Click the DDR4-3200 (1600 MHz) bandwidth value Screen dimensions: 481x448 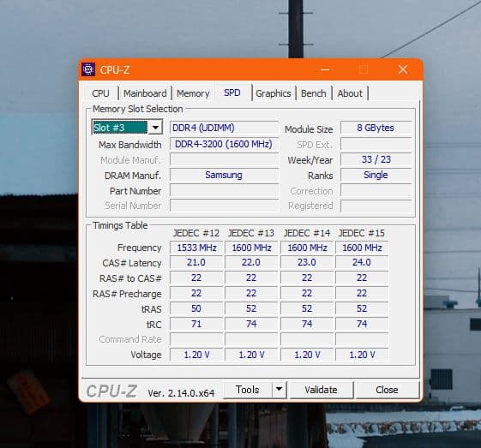[225, 144]
